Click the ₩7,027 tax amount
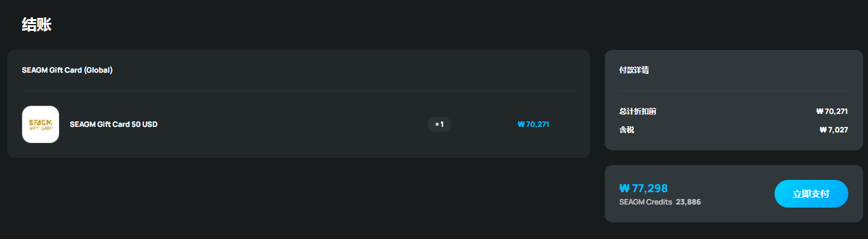The height and width of the screenshot is (239, 868). click(x=834, y=130)
